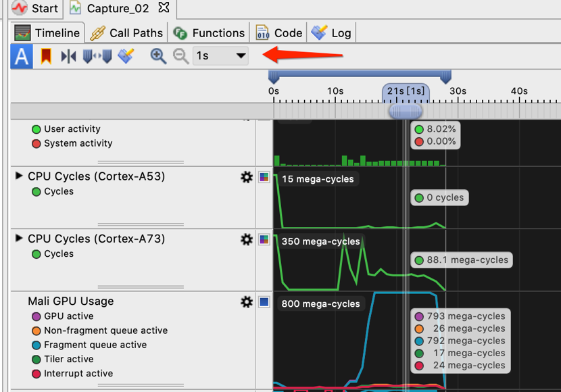Click the center-on-cursor arrows icon
Screen dimensions: 561x392
(x=68, y=56)
